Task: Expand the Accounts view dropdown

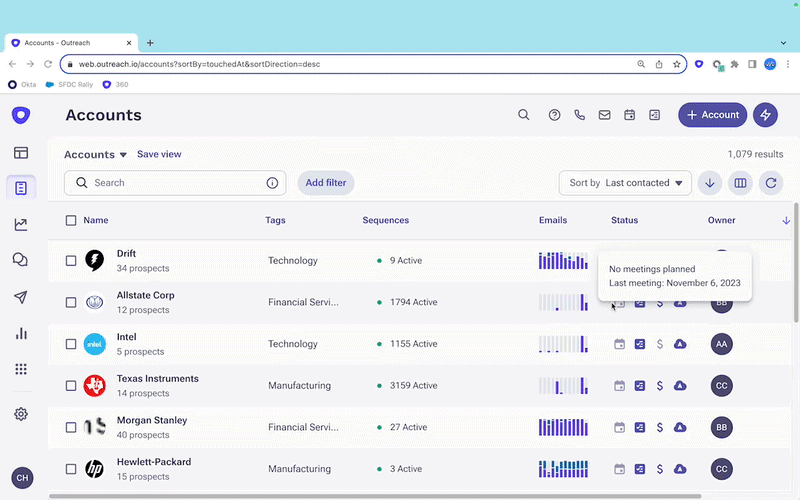Action: [96, 155]
